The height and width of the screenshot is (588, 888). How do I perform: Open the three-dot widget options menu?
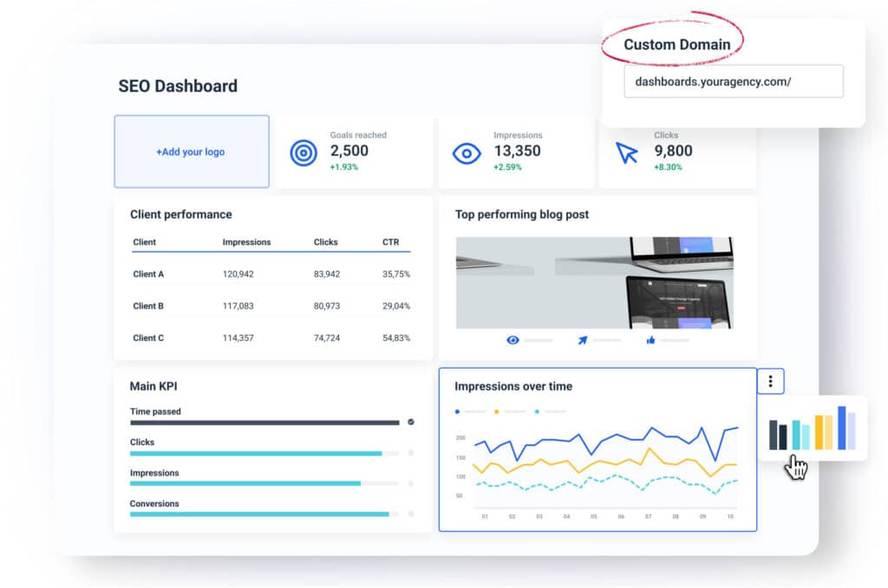click(771, 382)
